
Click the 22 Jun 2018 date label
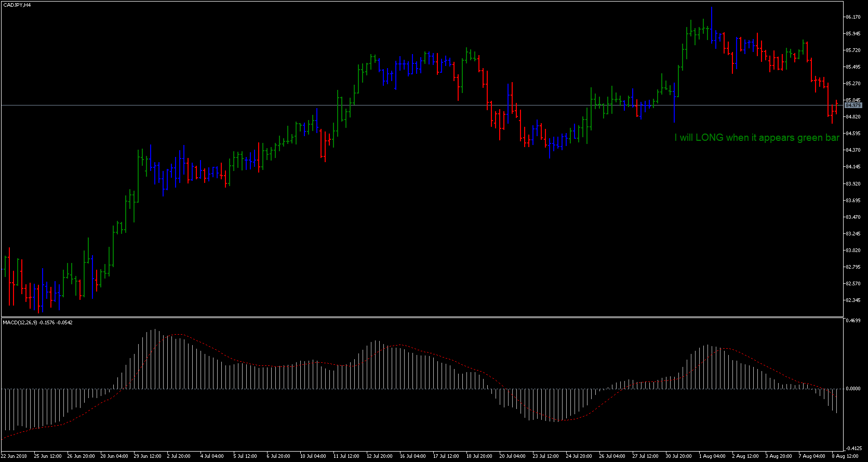pyautogui.click(x=14, y=456)
